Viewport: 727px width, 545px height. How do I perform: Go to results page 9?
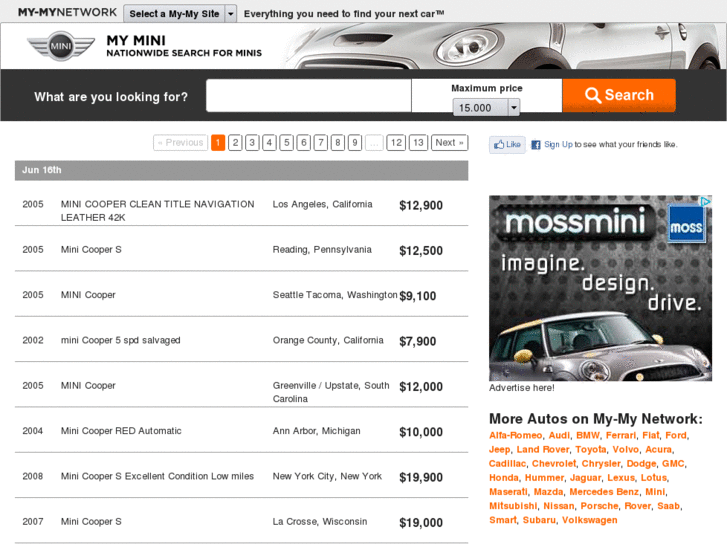355,143
